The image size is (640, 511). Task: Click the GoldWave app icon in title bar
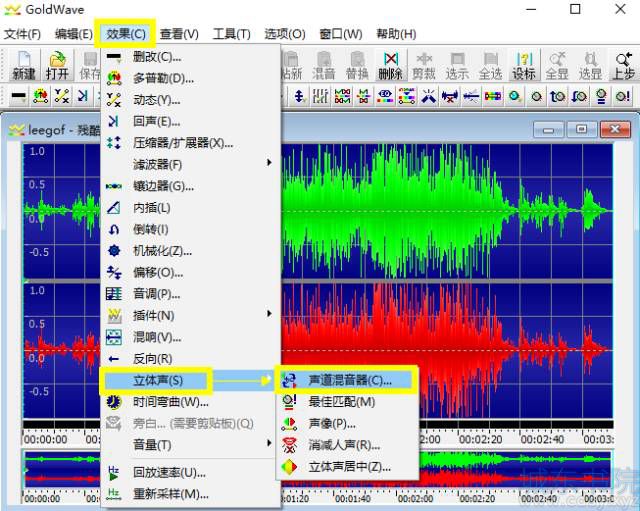click(x=12, y=10)
